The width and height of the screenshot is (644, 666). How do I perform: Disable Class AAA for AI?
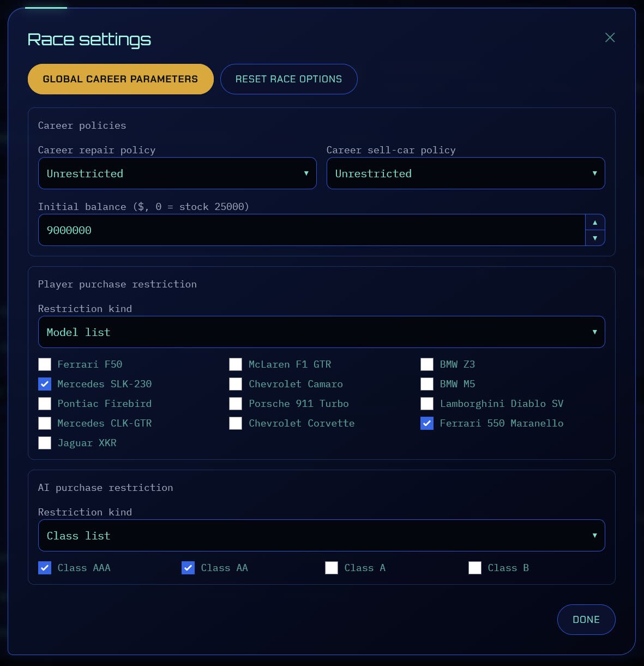tap(45, 568)
